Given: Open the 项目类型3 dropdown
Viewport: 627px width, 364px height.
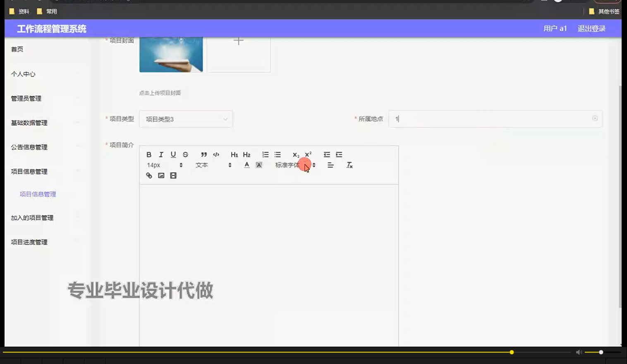Looking at the screenshot, I should pyautogui.click(x=186, y=119).
